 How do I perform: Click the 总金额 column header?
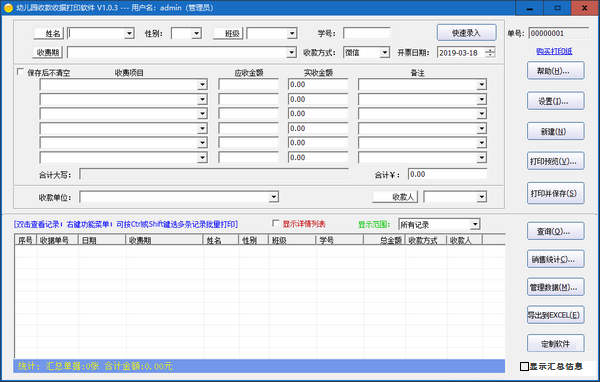(384, 240)
